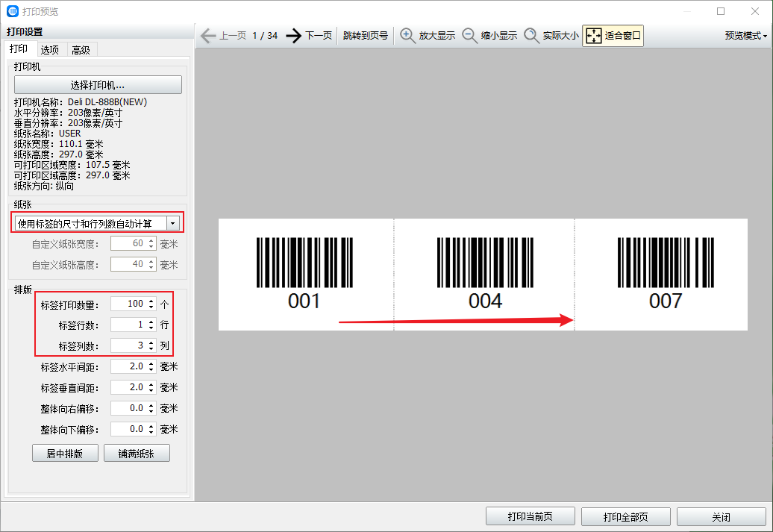Image resolution: width=773 pixels, height=532 pixels.
Task: Switch to the 打印 tab
Action: click(x=19, y=48)
